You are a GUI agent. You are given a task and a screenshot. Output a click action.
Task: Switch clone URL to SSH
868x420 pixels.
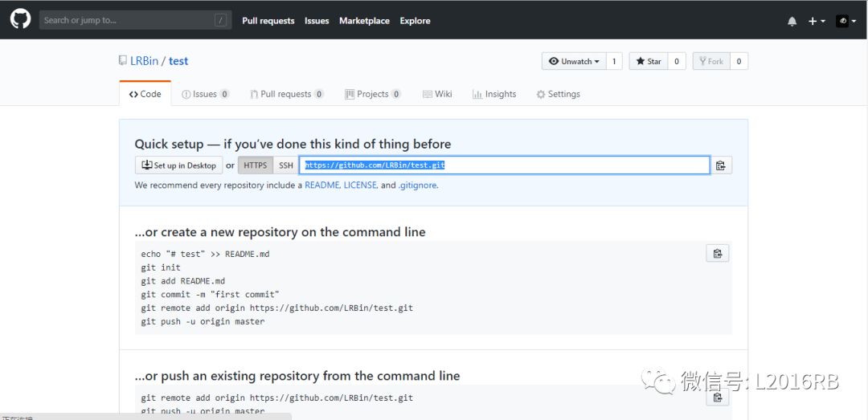point(286,165)
